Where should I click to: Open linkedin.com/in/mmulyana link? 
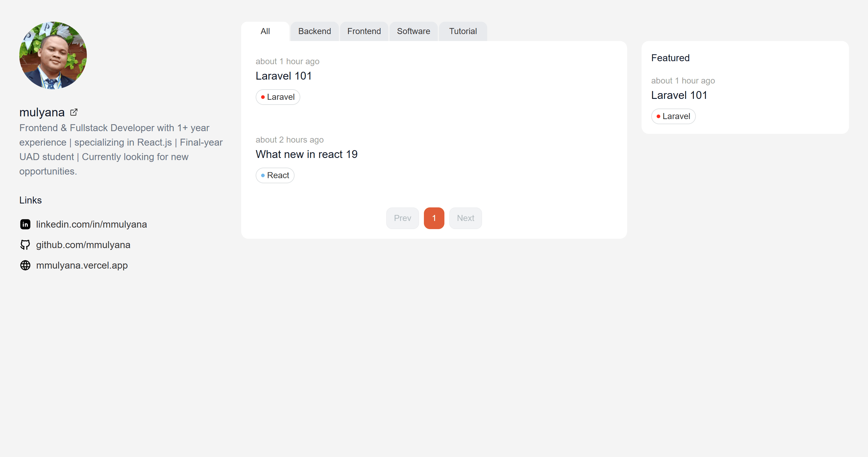point(91,225)
